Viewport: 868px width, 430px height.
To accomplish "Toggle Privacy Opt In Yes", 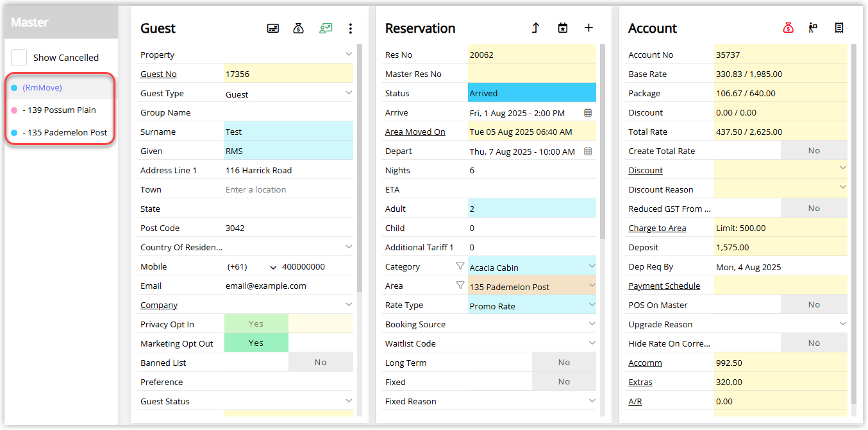I will click(256, 324).
